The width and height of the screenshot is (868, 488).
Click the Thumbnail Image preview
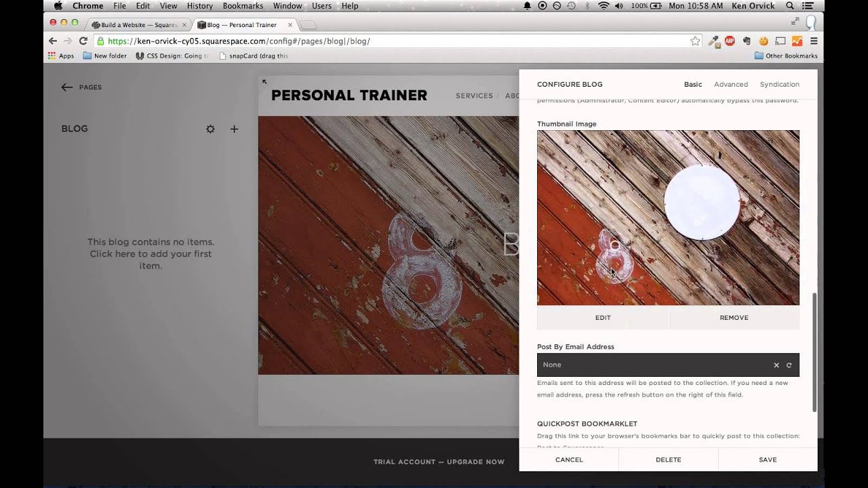tap(668, 218)
